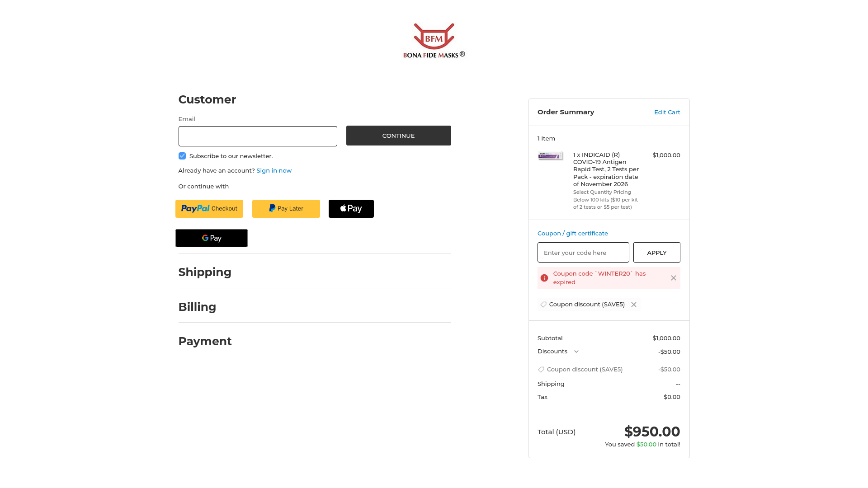Click the red error info icon
The width and height of the screenshot is (868, 488).
(544, 278)
